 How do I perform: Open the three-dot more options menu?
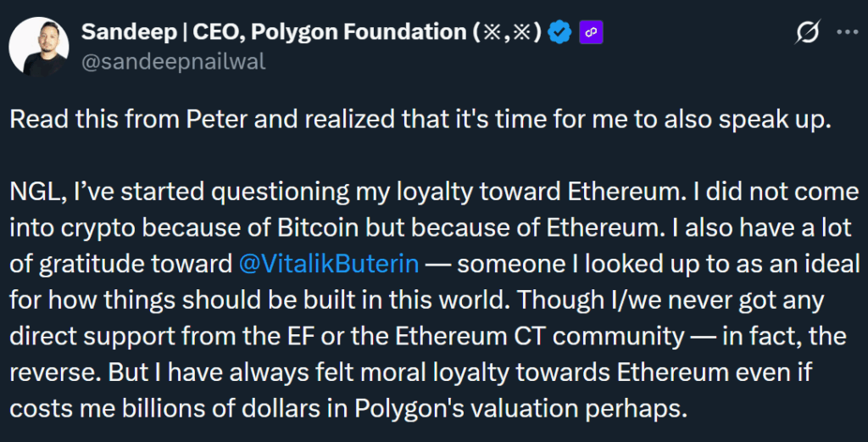pos(847,33)
